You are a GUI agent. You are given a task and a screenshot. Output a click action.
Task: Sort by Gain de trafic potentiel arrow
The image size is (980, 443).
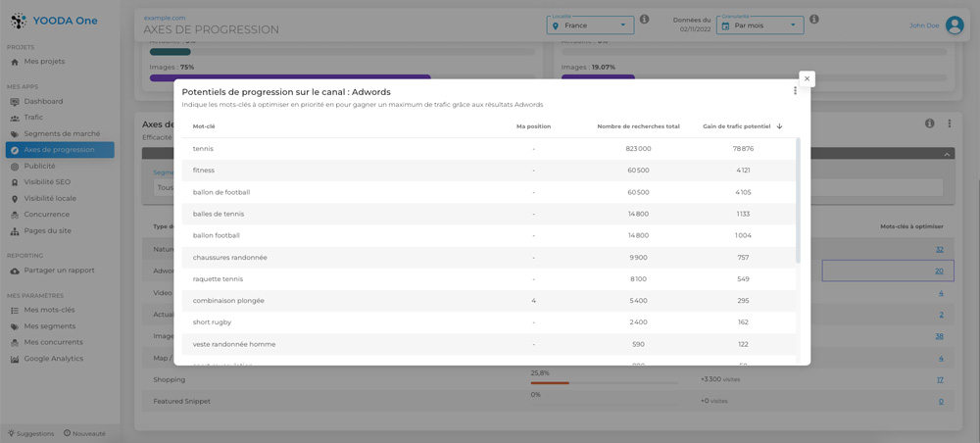[780, 126]
